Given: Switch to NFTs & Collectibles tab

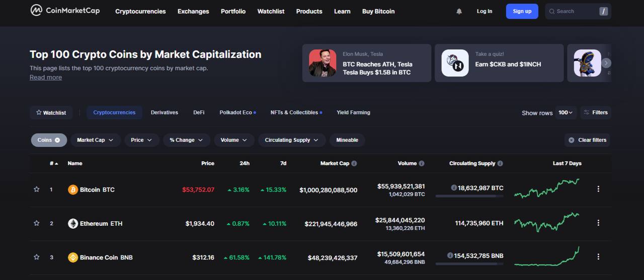Looking at the screenshot, I should pyautogui.click(x=296, y=113).
